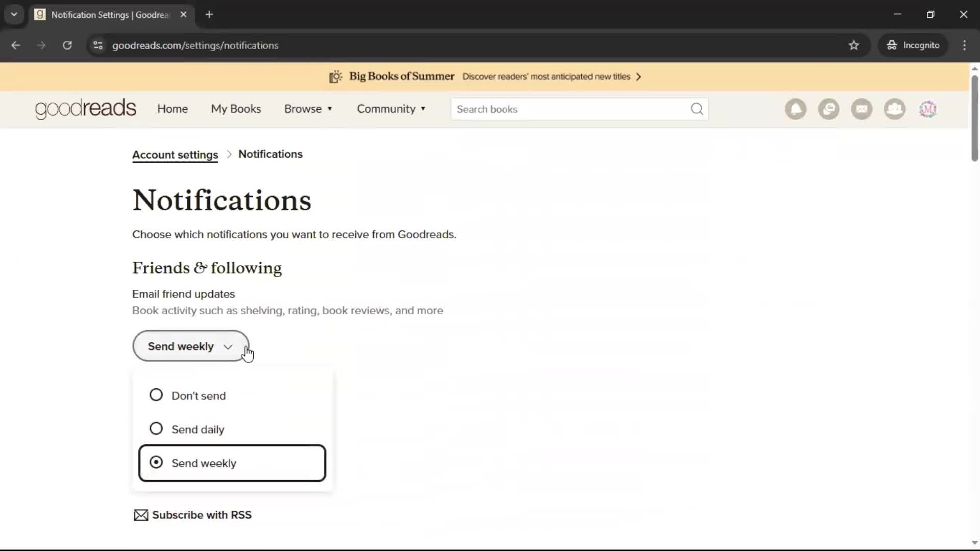980x551 pixels.
Task: View site information icon in address bar
Action: (x=98, y=45)
